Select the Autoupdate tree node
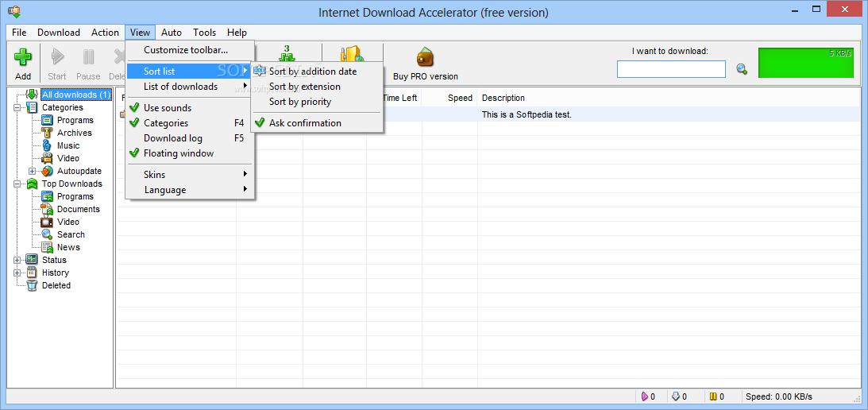 point(79,171)
